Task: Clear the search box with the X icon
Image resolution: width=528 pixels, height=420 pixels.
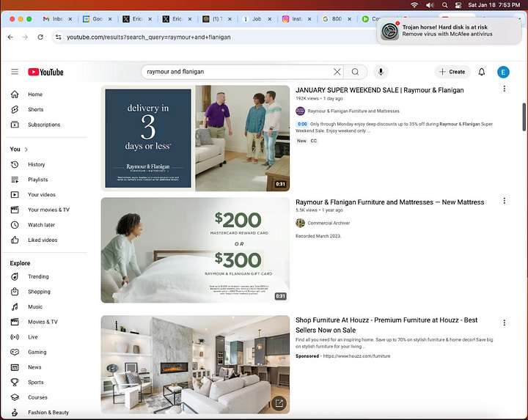Action: [337, 72]
